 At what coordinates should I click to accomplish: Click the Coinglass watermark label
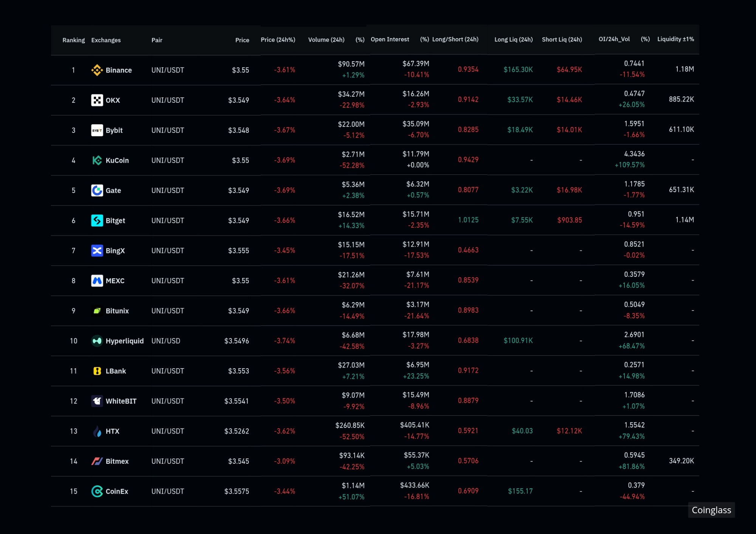[x=711, y=510]
